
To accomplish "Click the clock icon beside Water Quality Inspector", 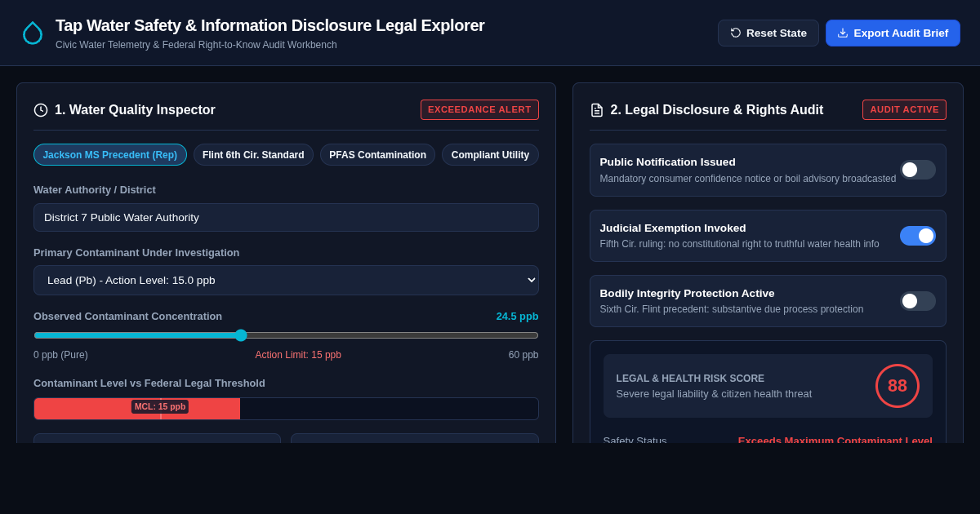I will (41, 110).
